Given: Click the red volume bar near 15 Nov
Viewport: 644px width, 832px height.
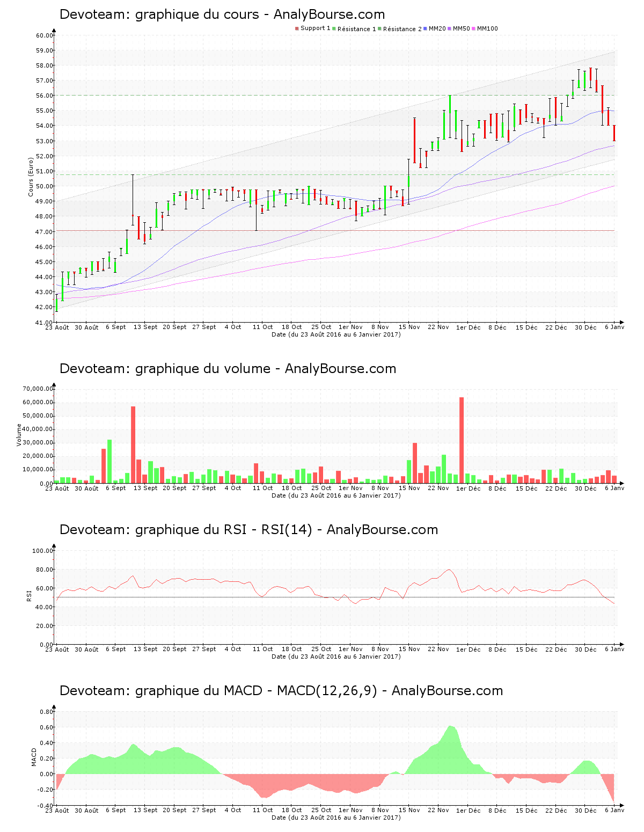Looking at the screenshot, I should (x=415, y=463).
